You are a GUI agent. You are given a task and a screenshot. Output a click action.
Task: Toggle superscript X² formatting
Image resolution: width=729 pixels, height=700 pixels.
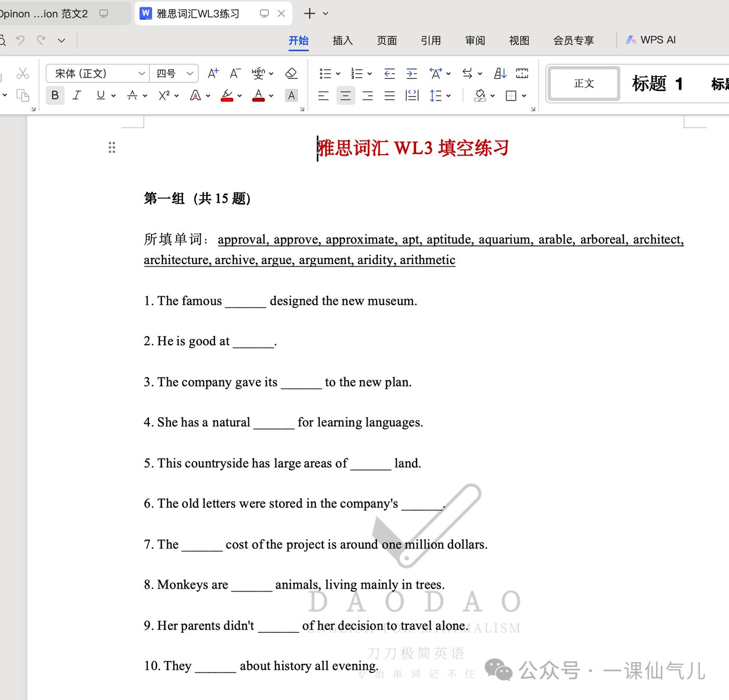click(x=165, y=95)
